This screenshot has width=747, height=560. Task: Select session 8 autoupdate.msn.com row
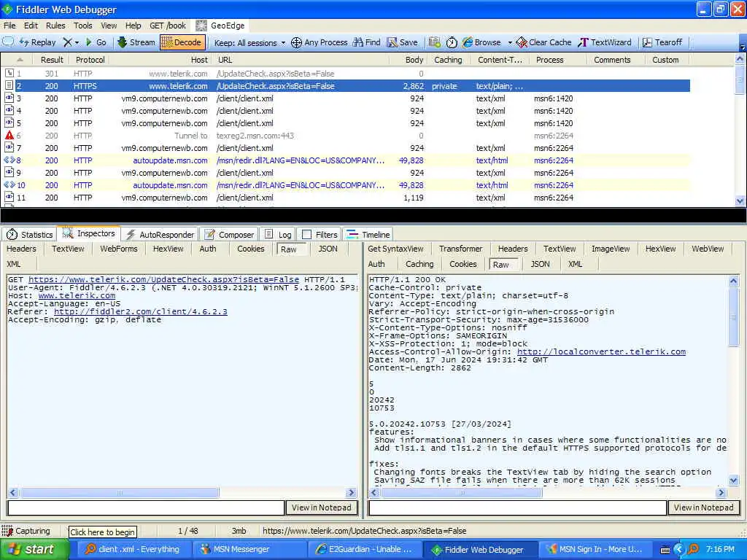click(x=345, y=160)
